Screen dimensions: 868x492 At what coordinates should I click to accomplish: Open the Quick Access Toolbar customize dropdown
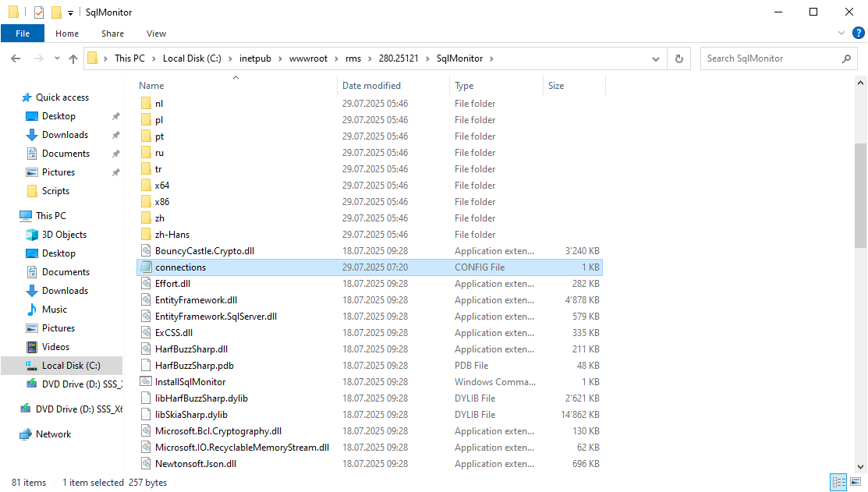(x=70, y=12)
